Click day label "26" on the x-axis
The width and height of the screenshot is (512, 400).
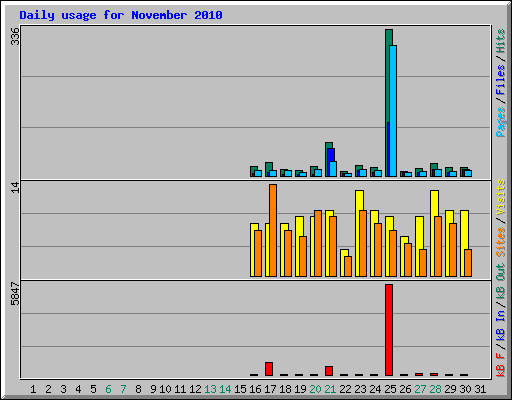(x=405, y=389)
